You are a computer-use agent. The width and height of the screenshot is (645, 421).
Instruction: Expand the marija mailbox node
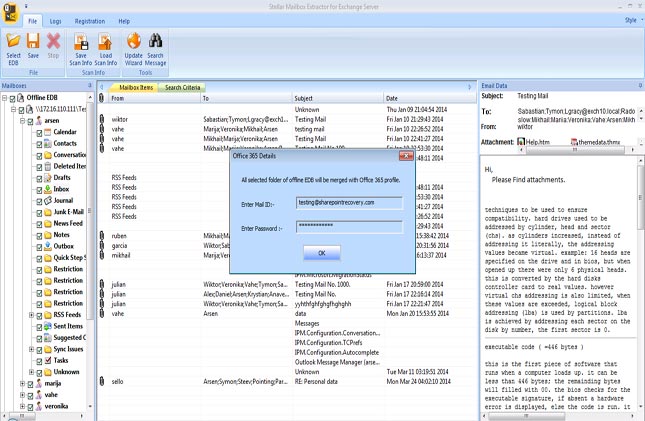point(23,384)
